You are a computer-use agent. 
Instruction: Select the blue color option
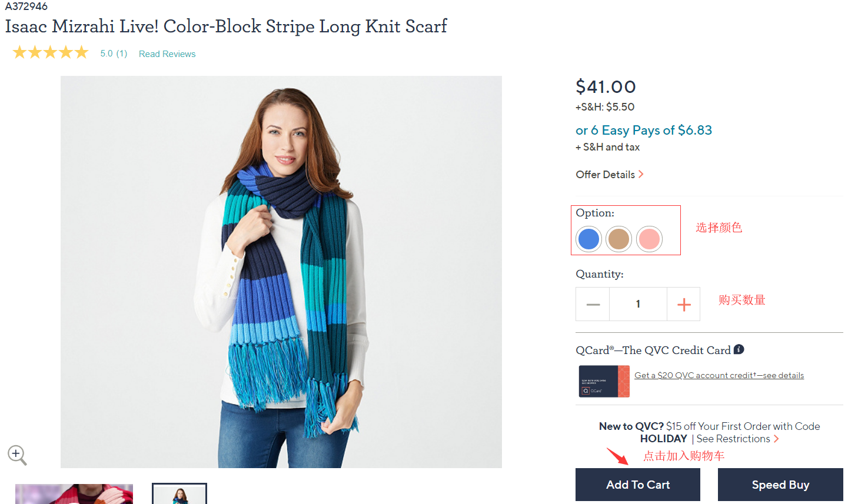[x=588, y=239]
